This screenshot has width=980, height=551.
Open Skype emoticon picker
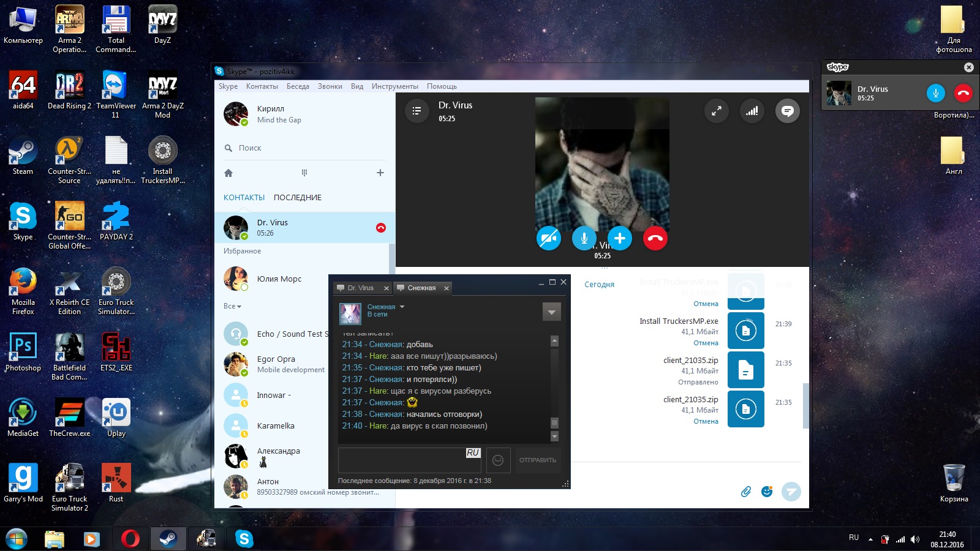click(767, 492)
